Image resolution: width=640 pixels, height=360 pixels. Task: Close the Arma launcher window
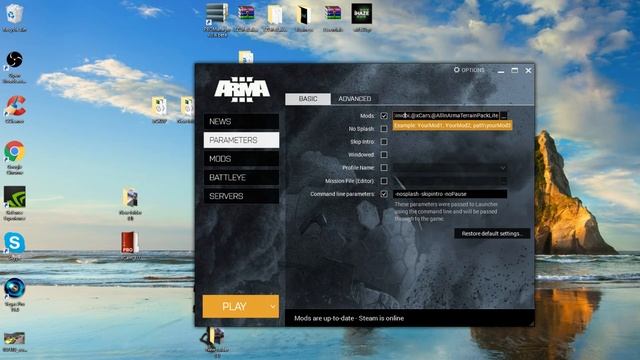point(528,70)
